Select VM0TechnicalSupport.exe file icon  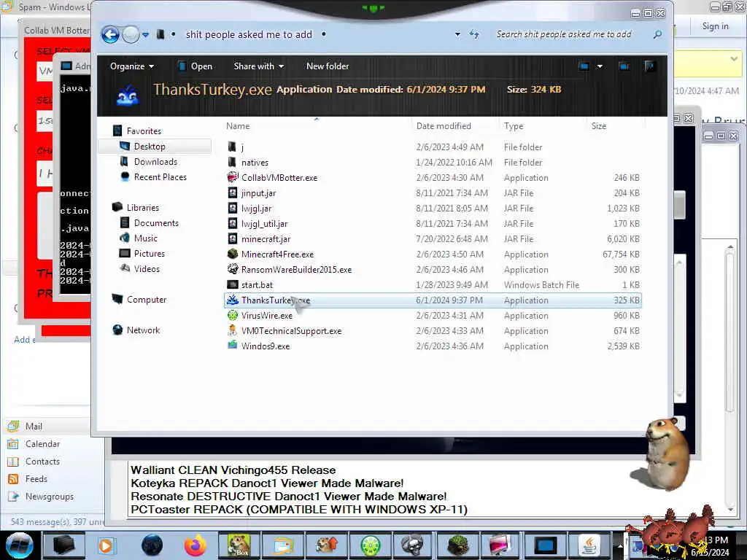[x=233, y=330]
